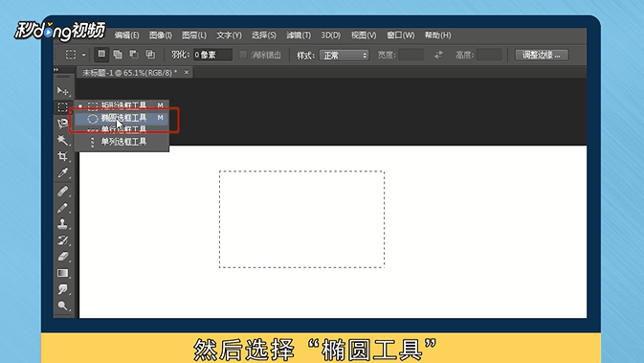Screen dimensions: 644x363
Task: Click the 高度 height input field
Action: pos(489,55)
